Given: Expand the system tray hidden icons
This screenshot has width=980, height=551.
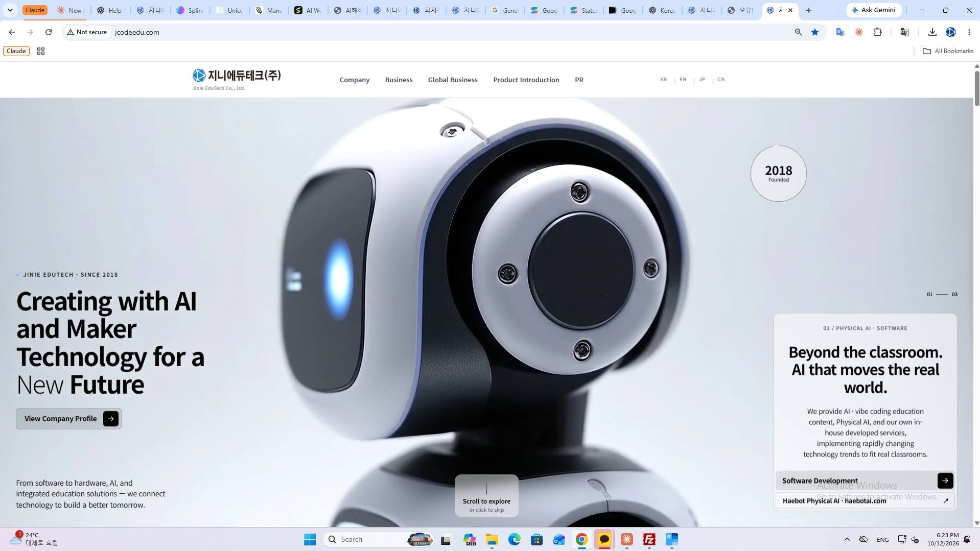Looking at the screenshot, I should [847, 539].
